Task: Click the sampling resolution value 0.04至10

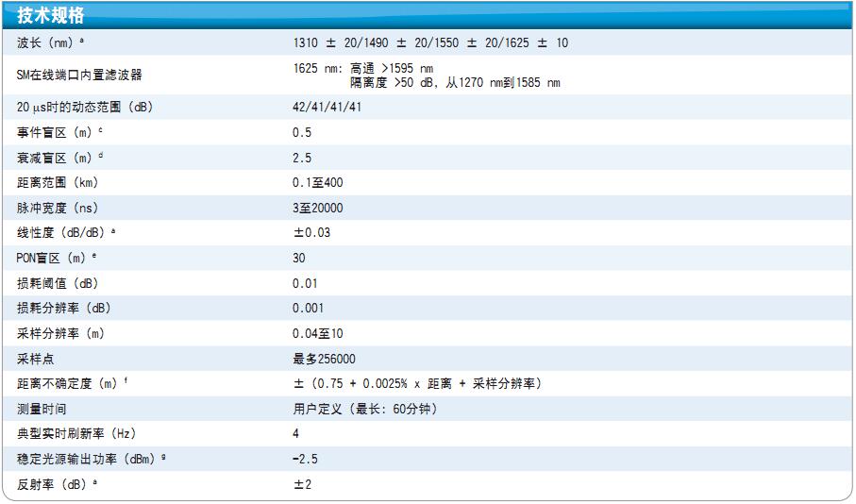Action: click(x=317, y=333)
